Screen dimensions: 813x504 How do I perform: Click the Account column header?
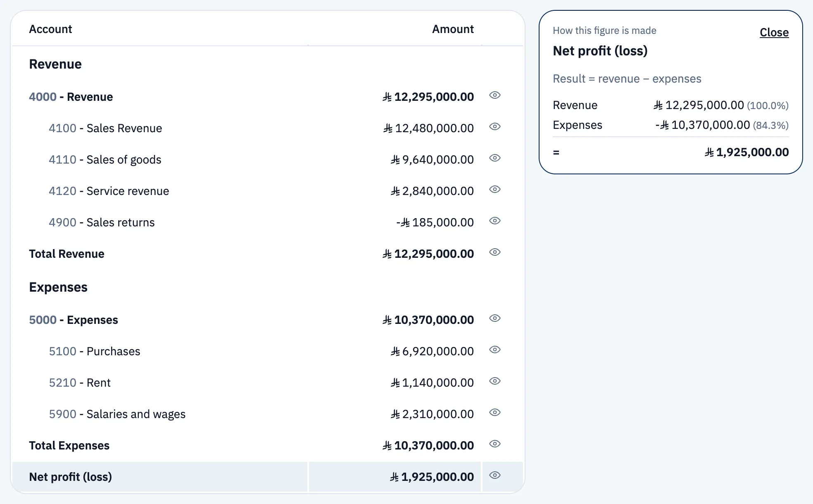click(50, 29)
